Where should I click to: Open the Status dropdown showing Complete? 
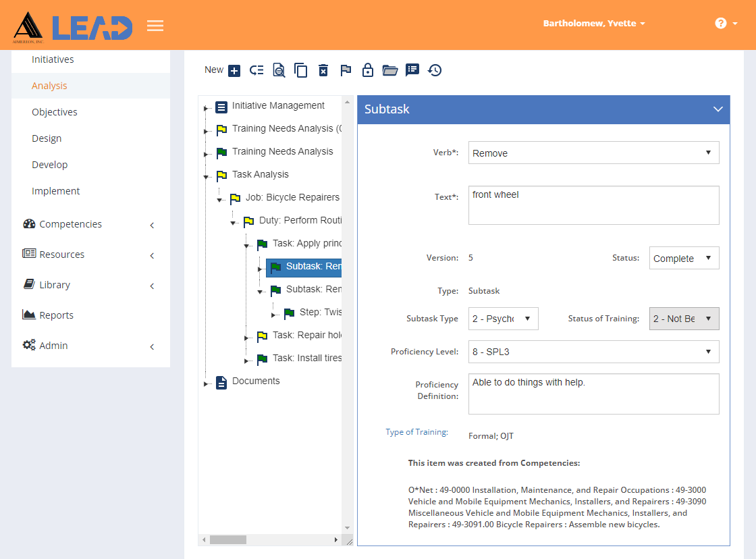[x=684, y=258]
